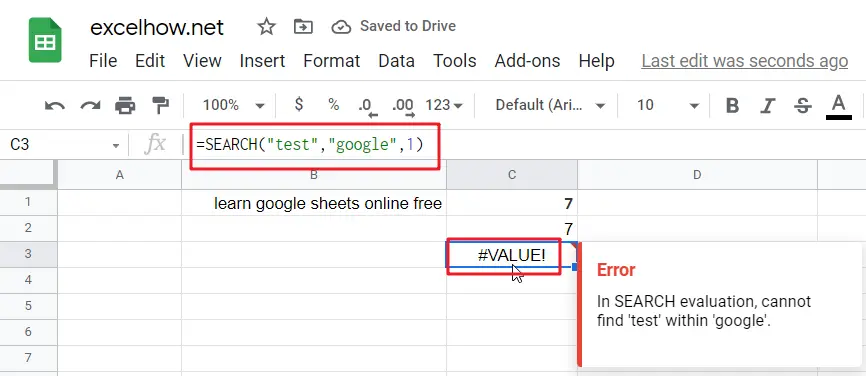Click the excelhow.net document title
This screenshot has width=866, height=376.
click(157, 27)
